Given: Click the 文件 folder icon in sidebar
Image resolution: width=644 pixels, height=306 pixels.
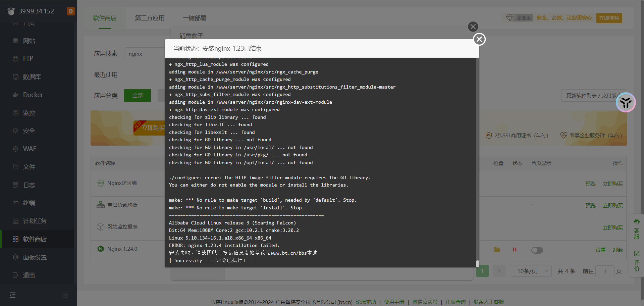Looking at the screenshot, I should [15, 167].
